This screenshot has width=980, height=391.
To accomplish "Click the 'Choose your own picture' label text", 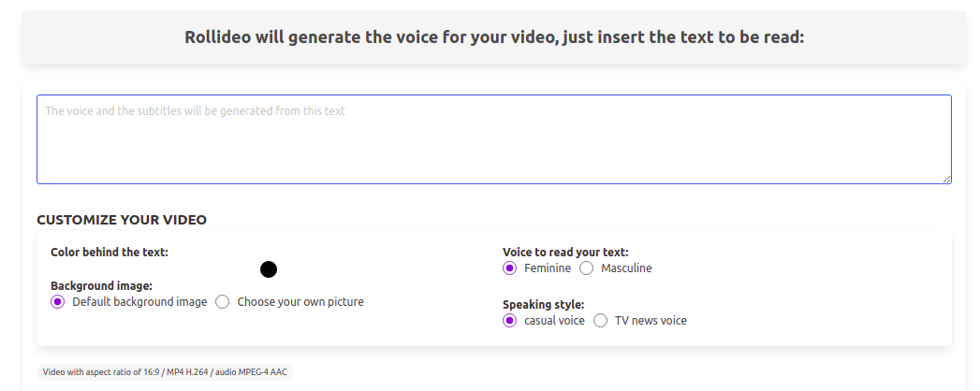I will click(300, 302).
